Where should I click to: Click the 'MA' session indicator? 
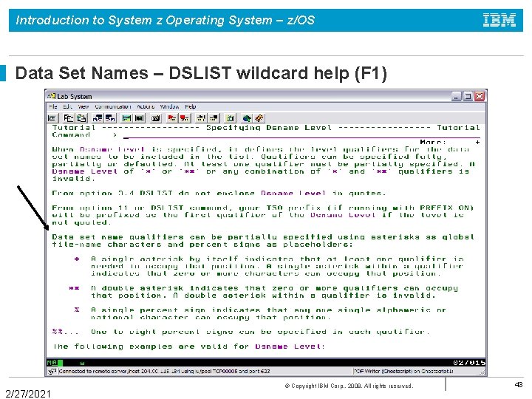52,363
